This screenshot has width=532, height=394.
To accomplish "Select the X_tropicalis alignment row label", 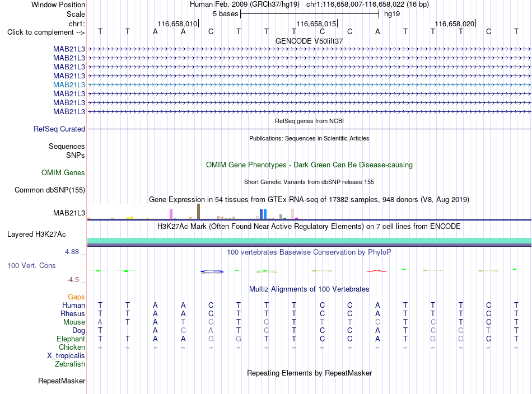I will (66, 356).
